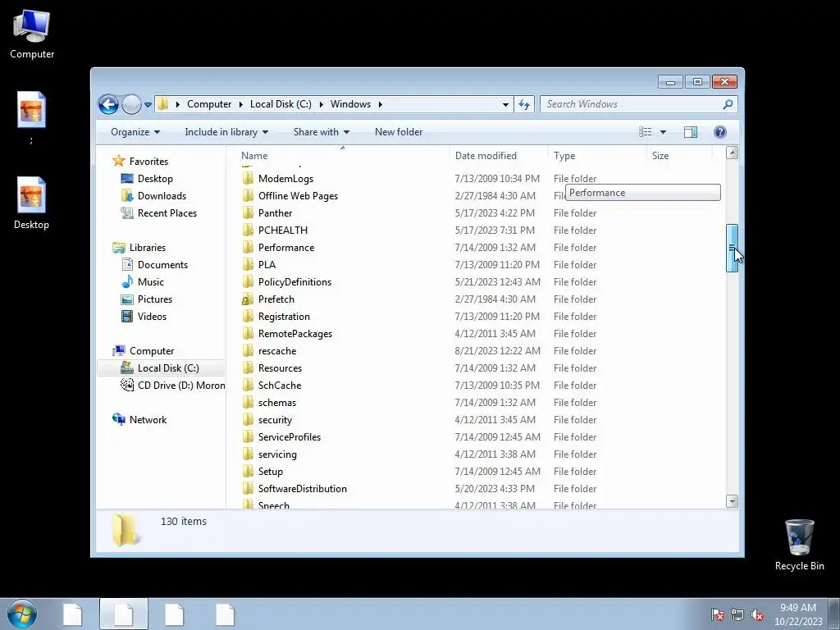Expand arrow after Windows breadcrumb
The image size is (840, 630).
(x=381, y=104)
